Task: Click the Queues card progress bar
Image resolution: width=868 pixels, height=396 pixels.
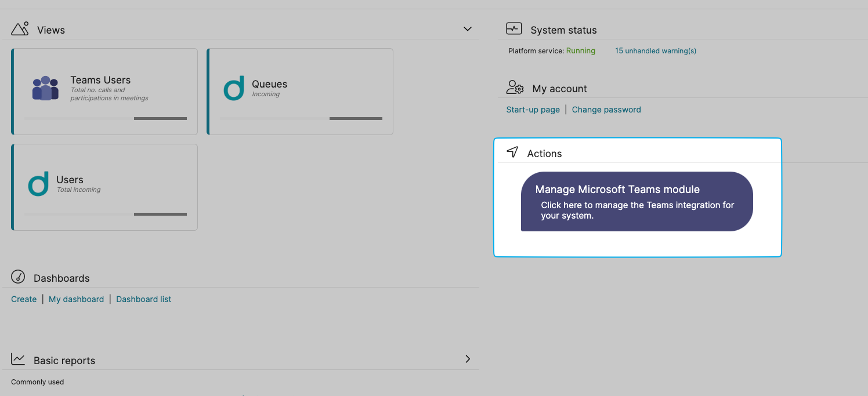Action: point(301,118)
